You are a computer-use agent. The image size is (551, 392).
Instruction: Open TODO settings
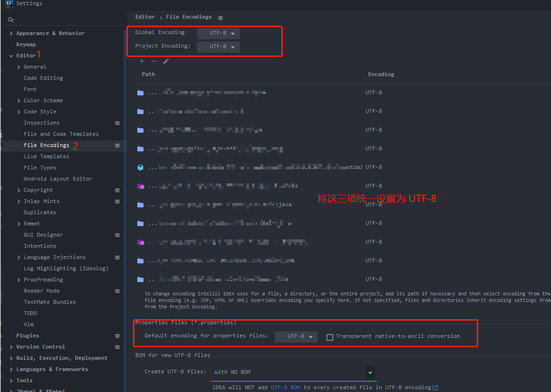point(30,313)
